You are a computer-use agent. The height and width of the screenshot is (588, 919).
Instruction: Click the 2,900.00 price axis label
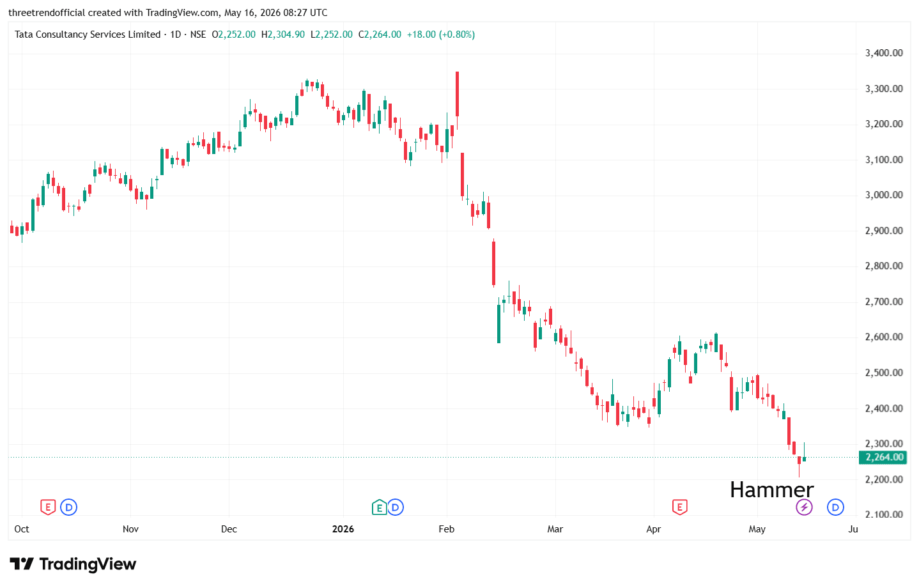coord(884,231)
